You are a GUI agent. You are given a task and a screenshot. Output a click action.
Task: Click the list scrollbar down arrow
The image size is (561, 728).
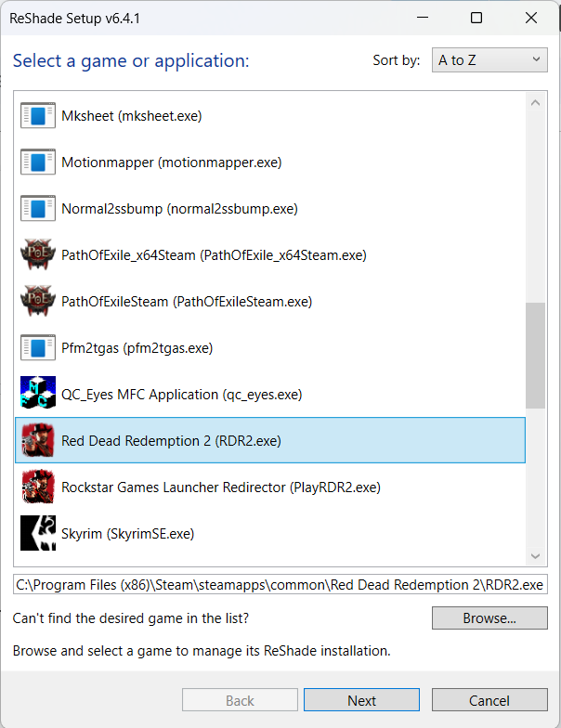click(x=535, y=555)
